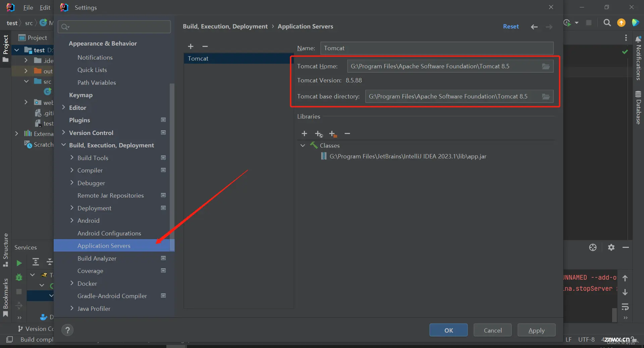This screenshot has width=644, height=348.
Task: Click Build, Execution, Deployment breadcrumb
Action: coord(225,26)
